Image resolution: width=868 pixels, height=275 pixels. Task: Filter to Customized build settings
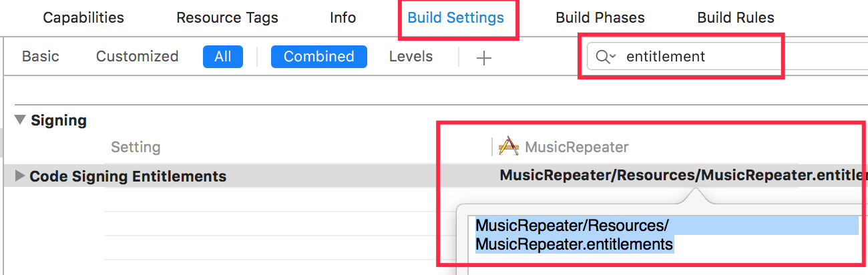[137, 57]
